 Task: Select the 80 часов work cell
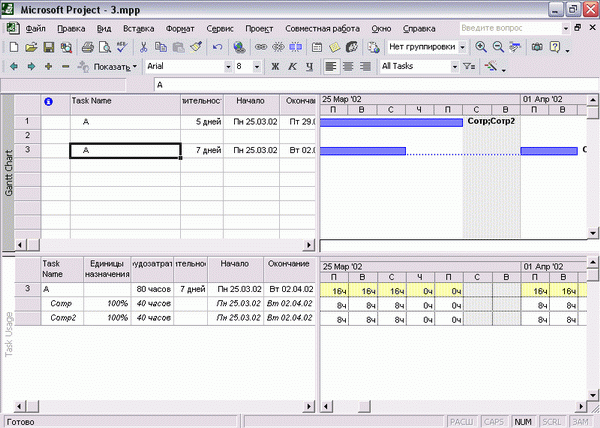coord(152,289)
